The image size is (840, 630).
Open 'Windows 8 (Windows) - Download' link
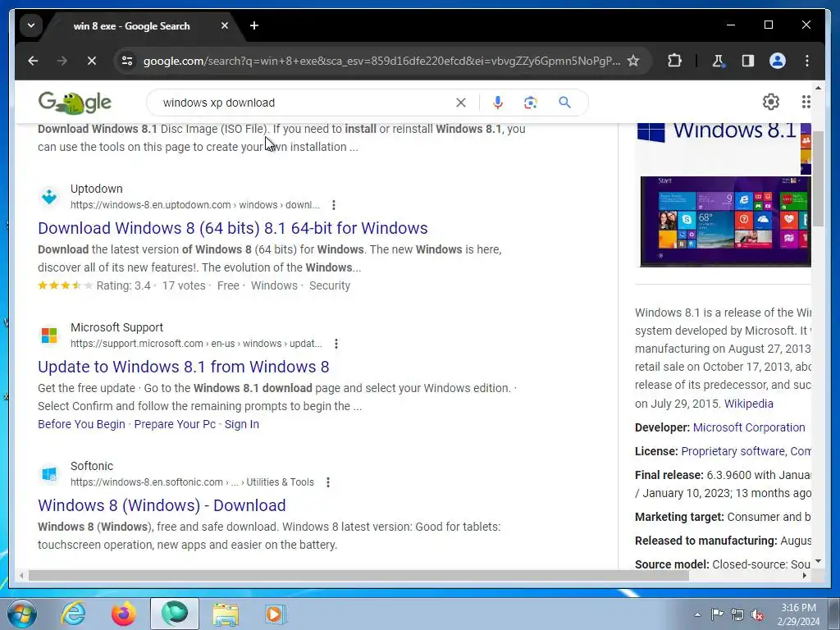[162, 505]
